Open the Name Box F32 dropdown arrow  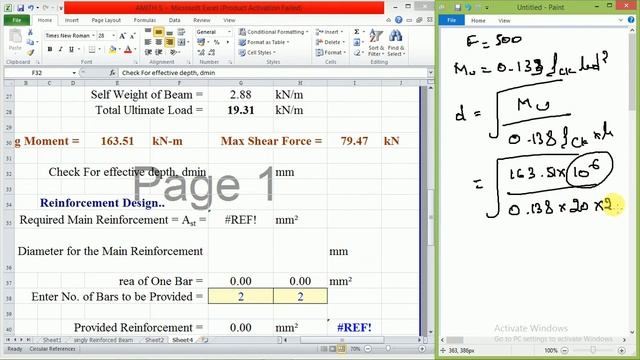coord(74,73)
